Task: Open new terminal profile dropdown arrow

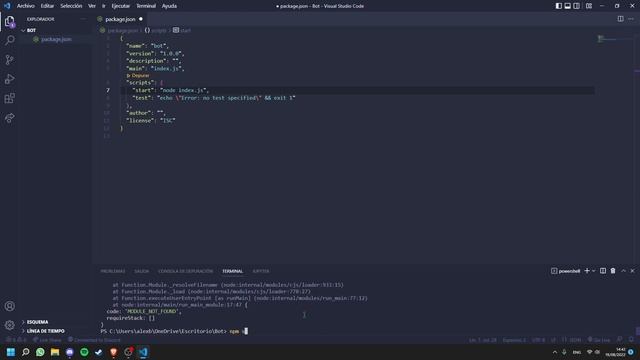Action: [x=593, y=271]
